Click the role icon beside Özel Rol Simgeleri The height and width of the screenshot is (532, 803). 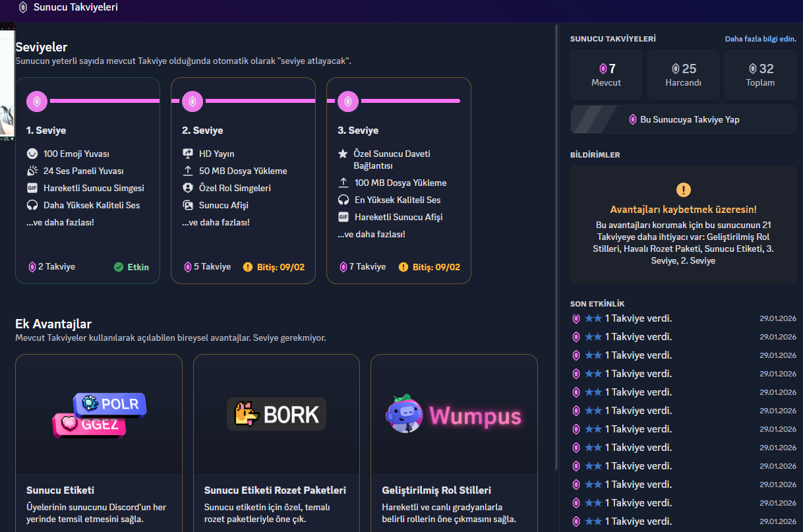pyautogui.click(x=188, y=188)
